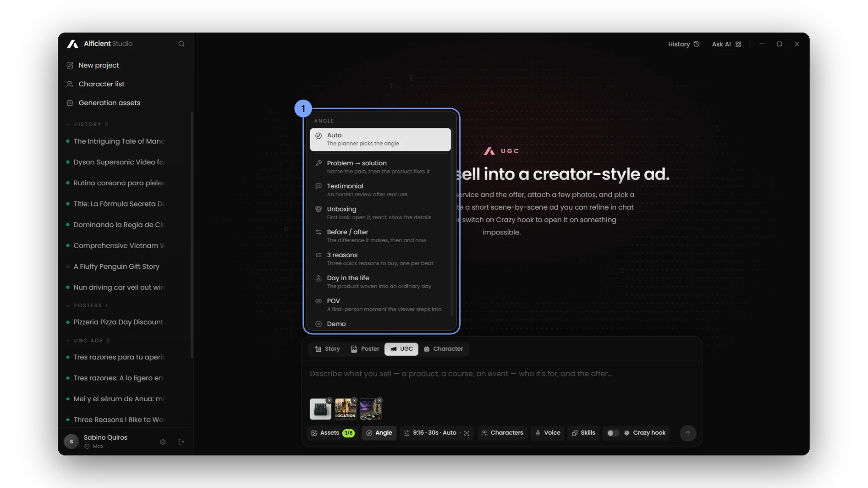
Task: Select the POV angle
Action: click(x=380, y=305)
